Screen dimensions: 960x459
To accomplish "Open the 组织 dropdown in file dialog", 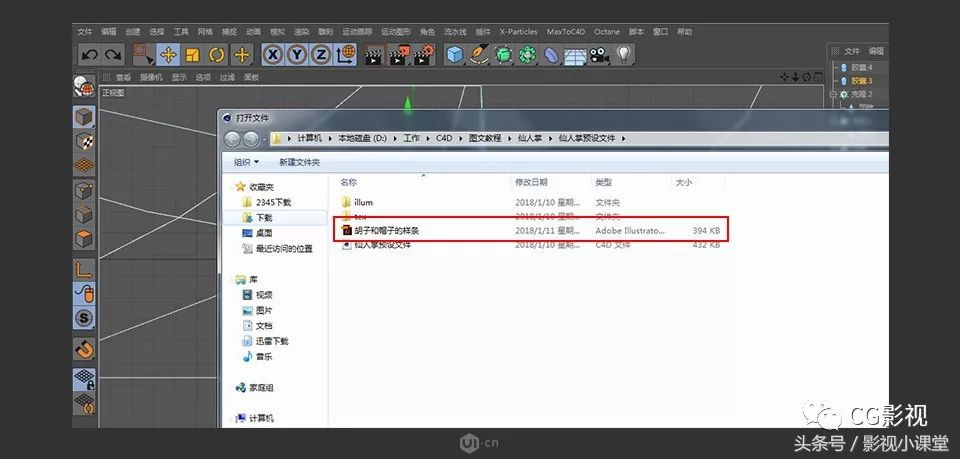I will [246, 162].
